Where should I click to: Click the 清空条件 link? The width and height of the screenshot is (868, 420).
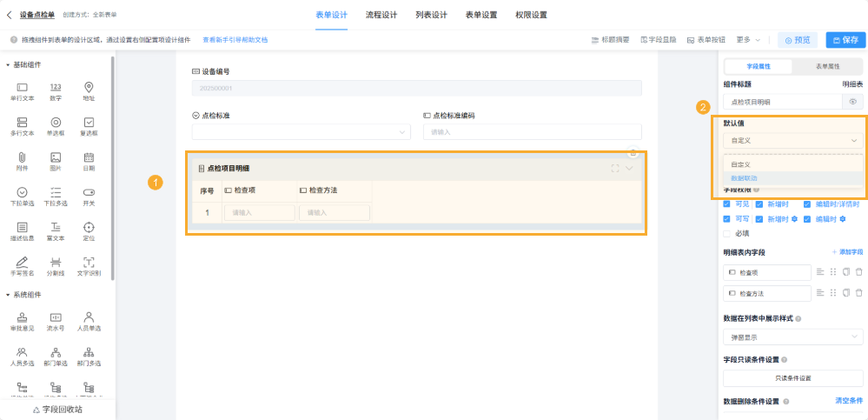(849, 401)
